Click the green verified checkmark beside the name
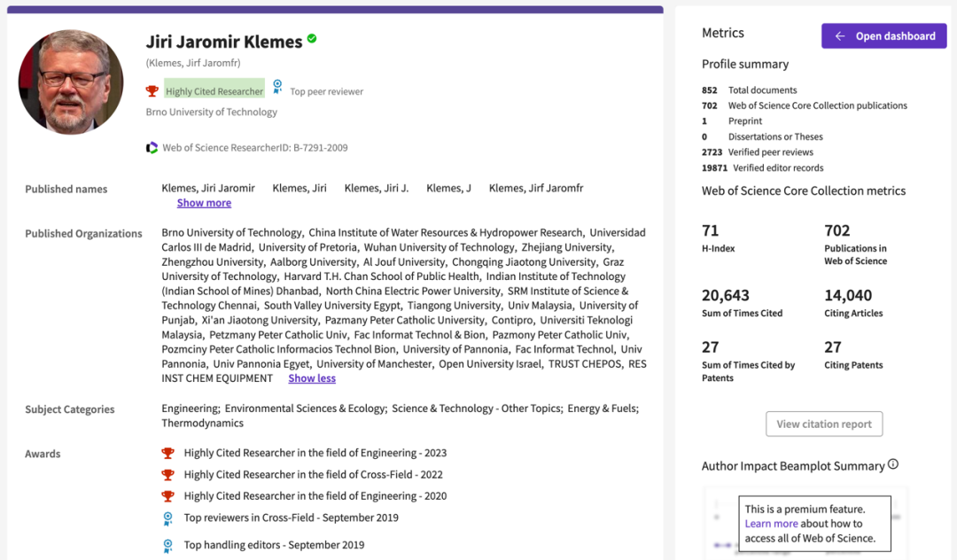The width and height of the screenshot is (957, 560). pyautogui.click(x=312, y=39)
